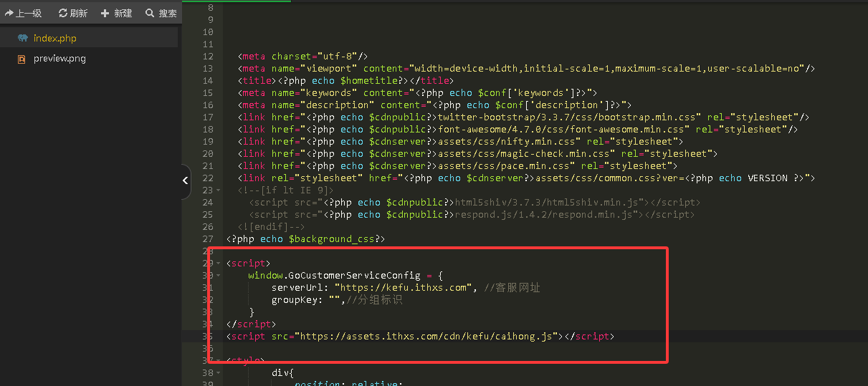Click the PHP file icon beside index.php
Viewport: 868px width, 386px height.
(23, 38)
